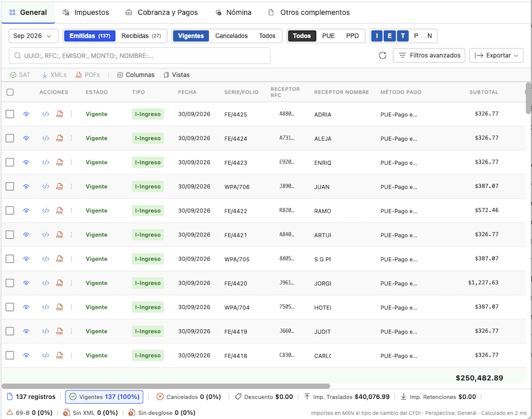Filter by Cancelados status

231,36
